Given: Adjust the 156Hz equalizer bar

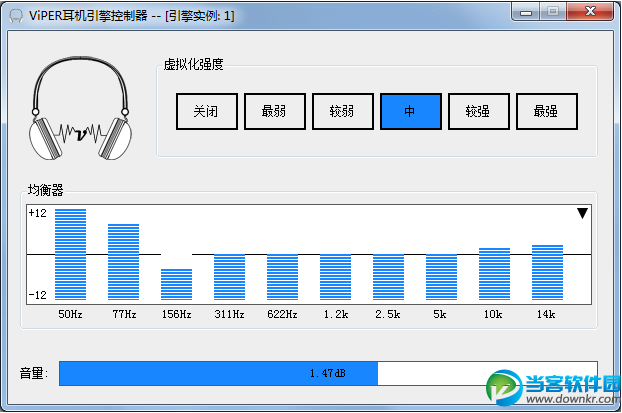Looking at the screenshot, I should click(x=177, y=284).
